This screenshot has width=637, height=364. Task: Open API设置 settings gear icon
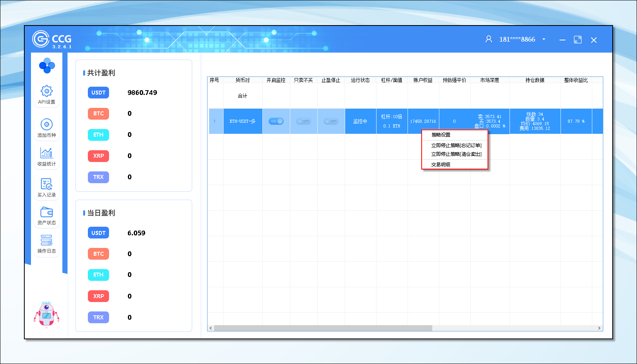click(x=46, y=92)
